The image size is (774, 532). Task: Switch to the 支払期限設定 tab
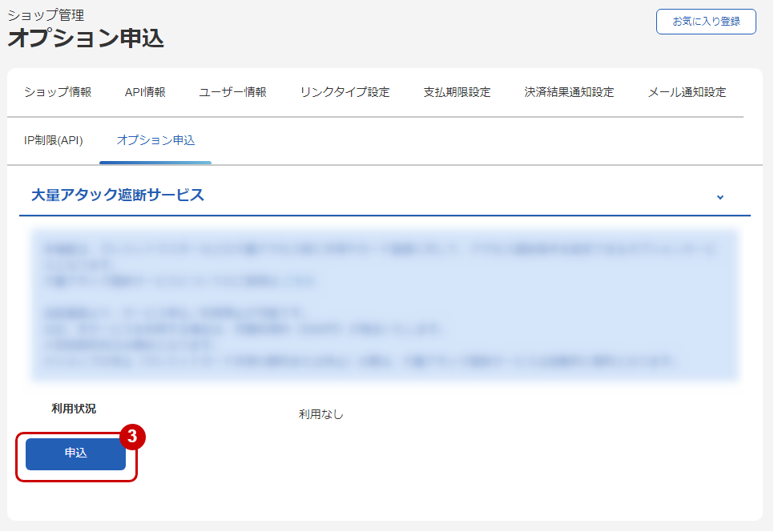pos(455,92)
